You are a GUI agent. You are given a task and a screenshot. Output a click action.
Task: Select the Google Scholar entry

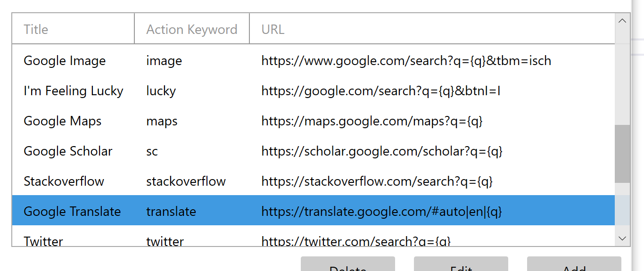(x=68, y=151)
